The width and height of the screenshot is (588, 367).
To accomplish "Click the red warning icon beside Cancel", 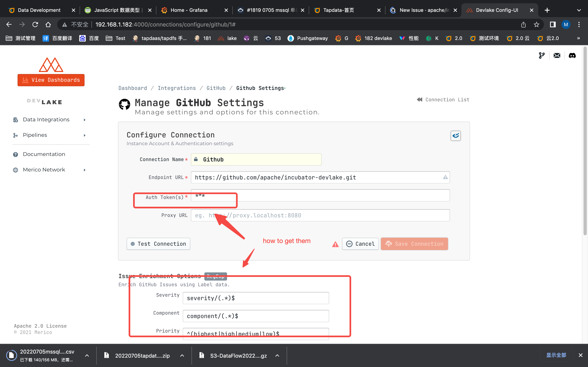I will click(x=335, y=244).
